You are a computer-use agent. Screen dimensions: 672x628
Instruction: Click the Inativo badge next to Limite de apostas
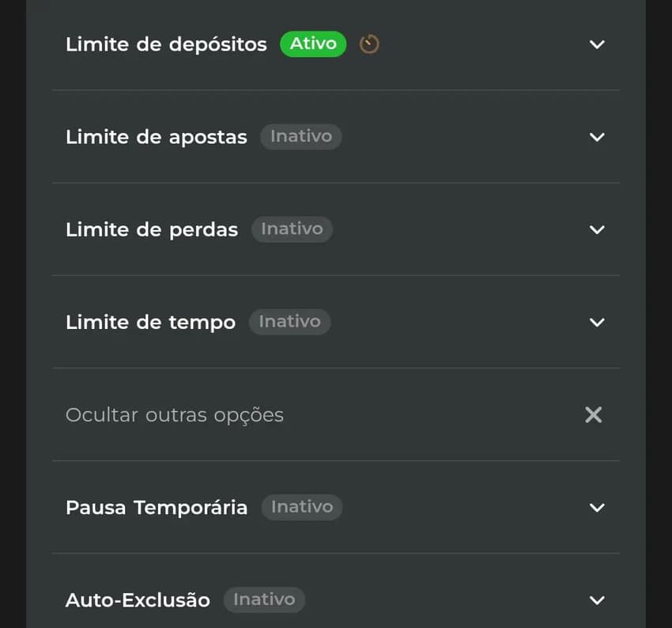coord(301,136)
